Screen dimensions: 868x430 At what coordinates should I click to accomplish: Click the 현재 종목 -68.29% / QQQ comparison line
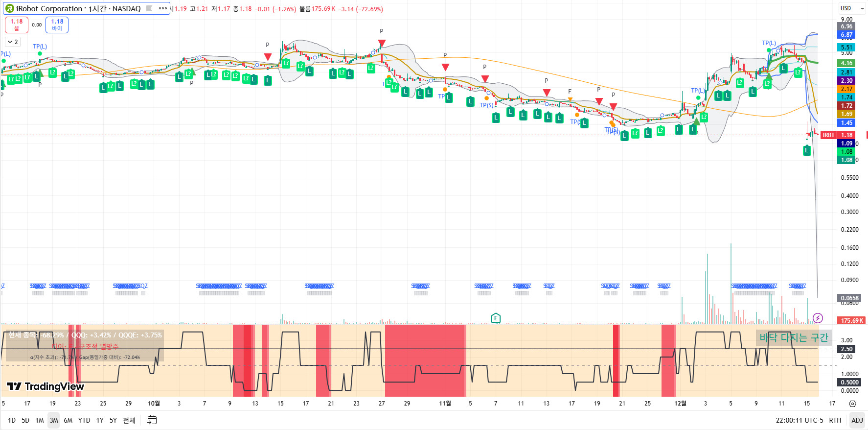(x=85, y=335)
